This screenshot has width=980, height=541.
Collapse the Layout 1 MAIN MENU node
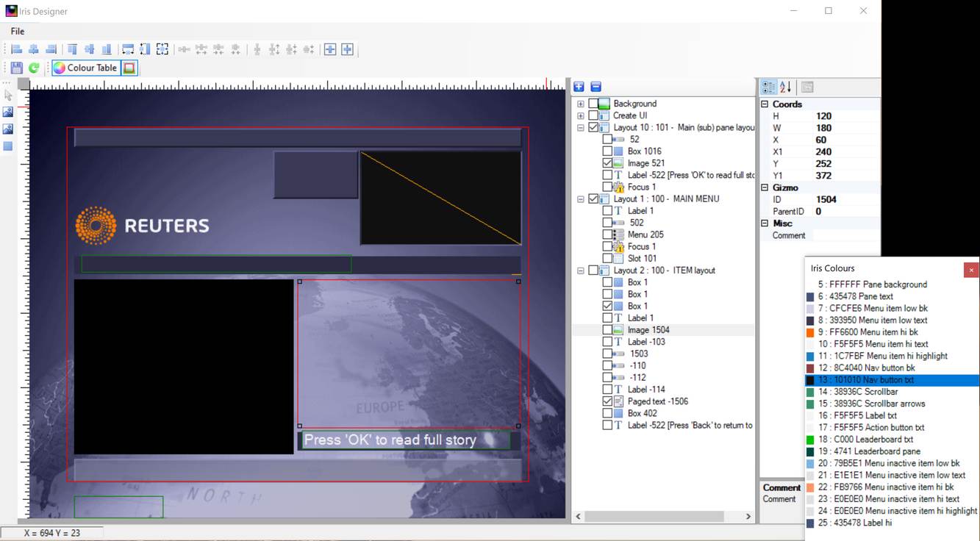click(x=581, y=199)
